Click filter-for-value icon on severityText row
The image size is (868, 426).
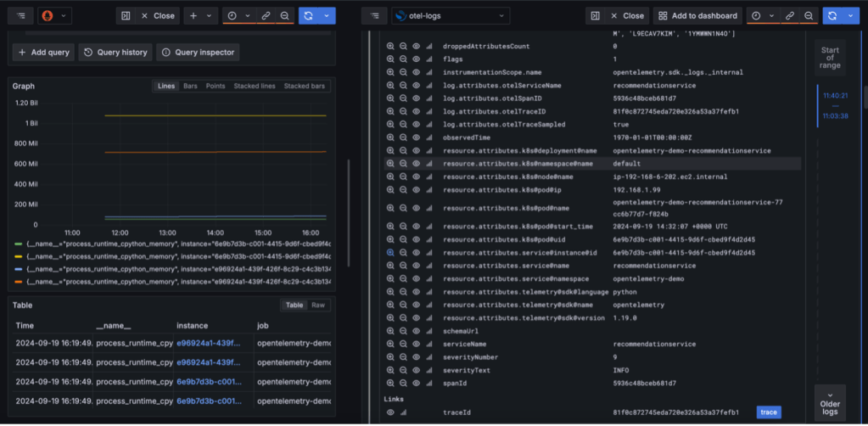click(x=390, y=371)
